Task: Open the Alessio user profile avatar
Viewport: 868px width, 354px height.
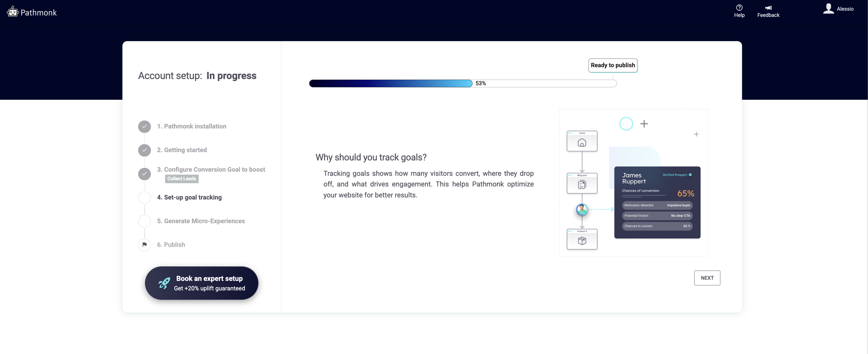Action: (x=828, y=8)
